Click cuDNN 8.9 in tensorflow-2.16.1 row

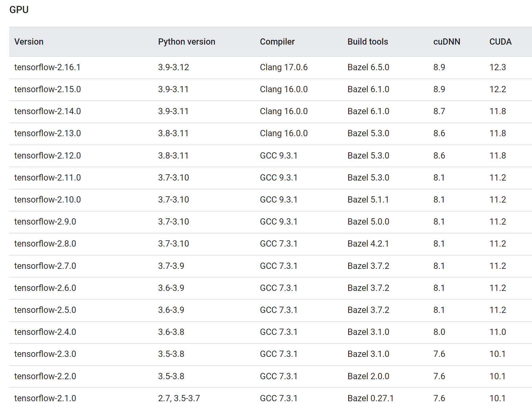coord(439,67)
